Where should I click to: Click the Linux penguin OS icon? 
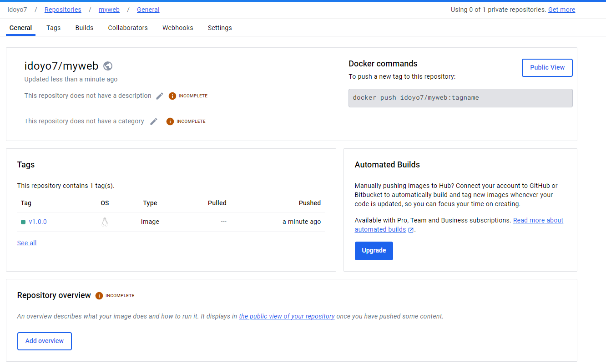tap(105, 222)
